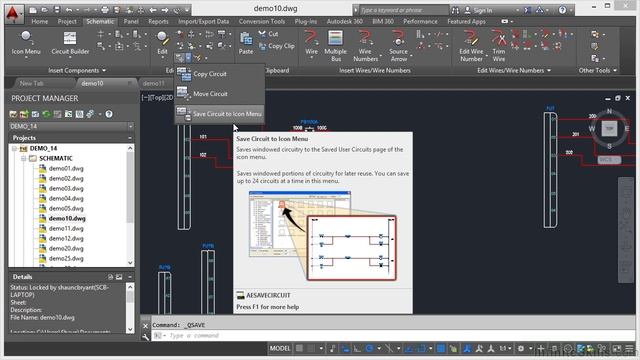The width and height of the screenshot is (640, 360).
Task: Click the Undo arrow in quick access toolbar
Action: click(69, 10)
